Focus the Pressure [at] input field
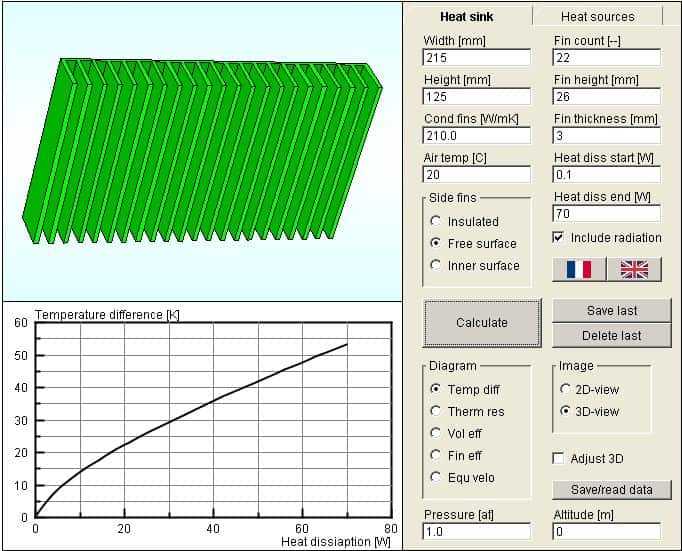 click(477, 531)
